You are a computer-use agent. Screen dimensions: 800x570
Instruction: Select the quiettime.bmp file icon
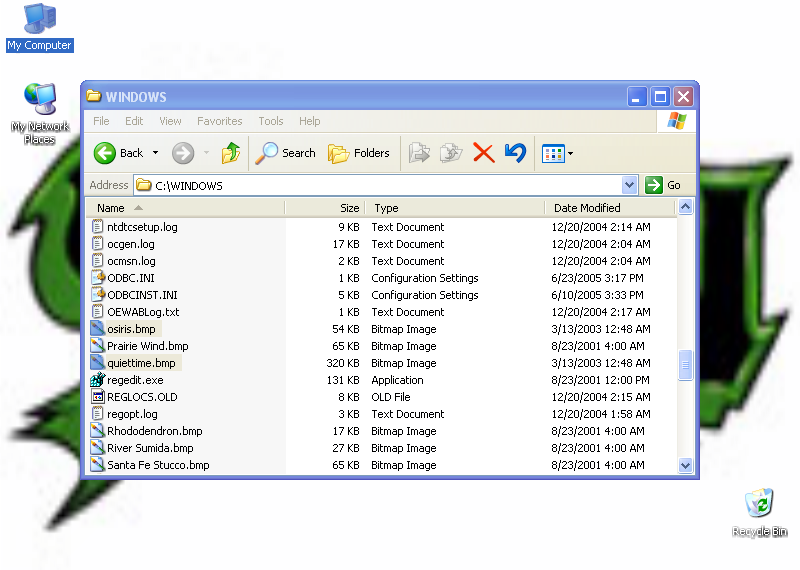97,362
